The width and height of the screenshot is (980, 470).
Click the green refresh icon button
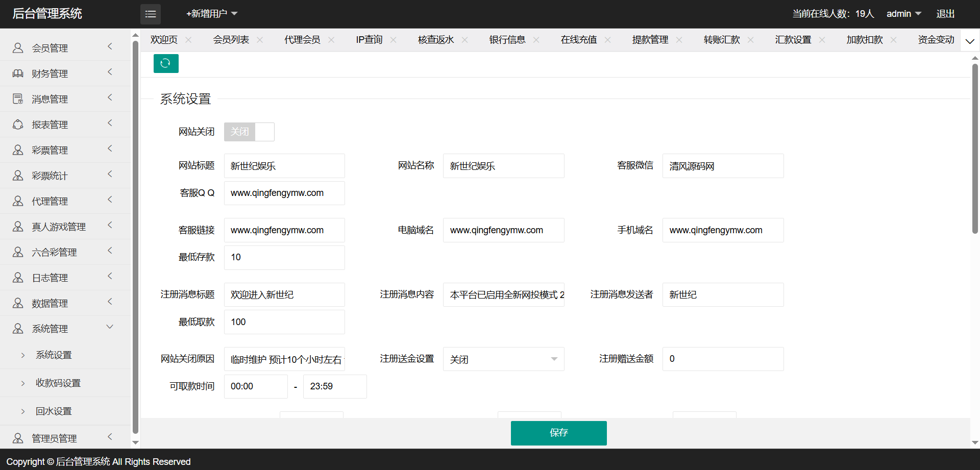pos(166,63)
